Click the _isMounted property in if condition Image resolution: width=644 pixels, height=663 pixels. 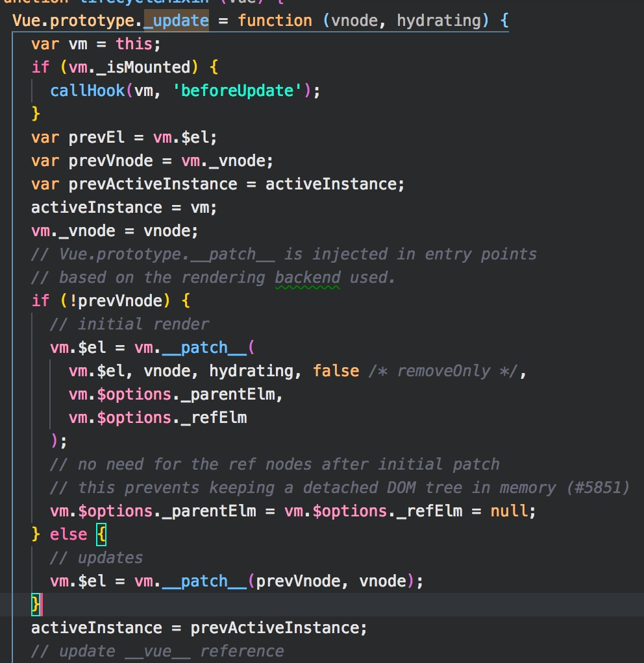[144, 67]
